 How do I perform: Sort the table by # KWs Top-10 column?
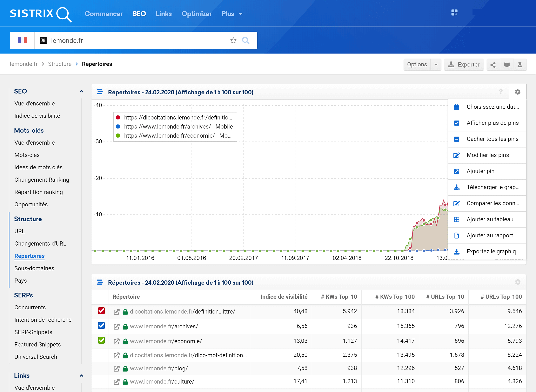pyautogui.click(x=339, y=297)
